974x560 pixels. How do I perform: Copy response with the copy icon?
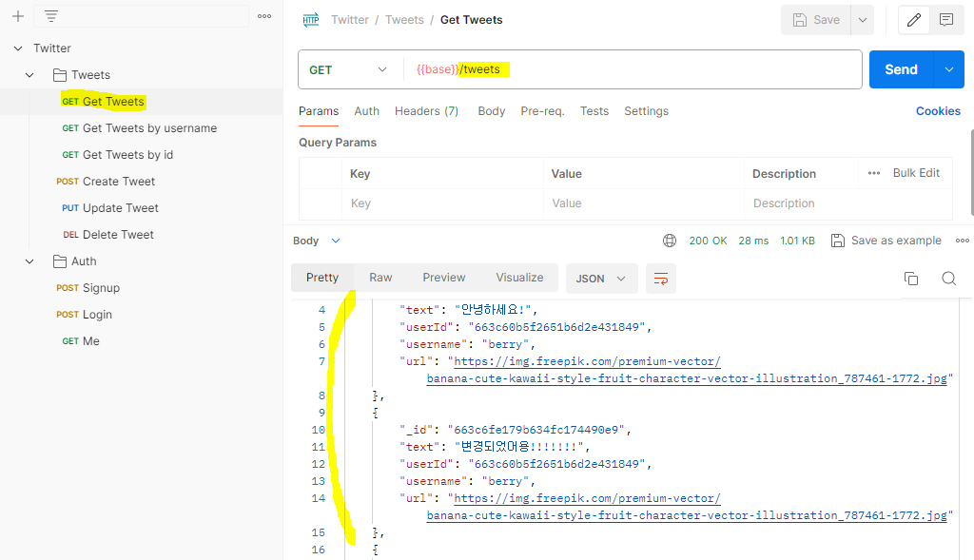[910, 279]
